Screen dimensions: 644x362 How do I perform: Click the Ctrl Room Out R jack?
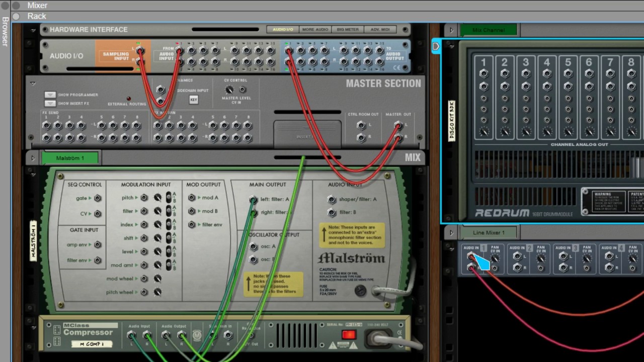pos(361,137)
